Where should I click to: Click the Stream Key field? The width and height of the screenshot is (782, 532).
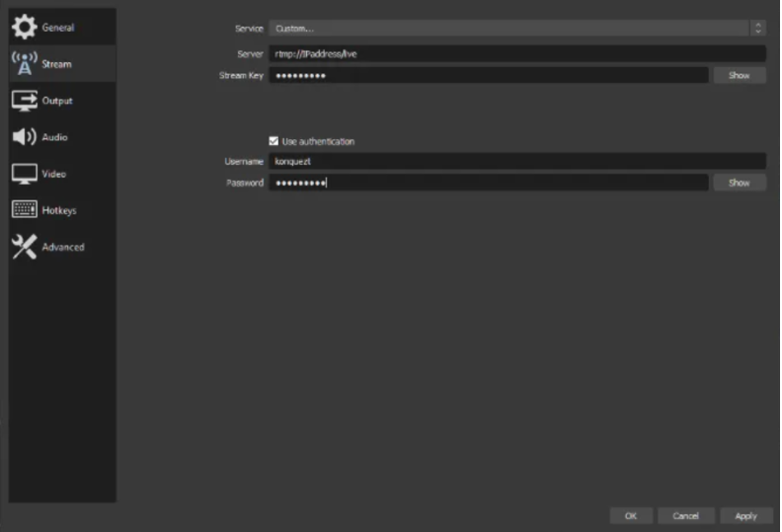coord(488,75)
